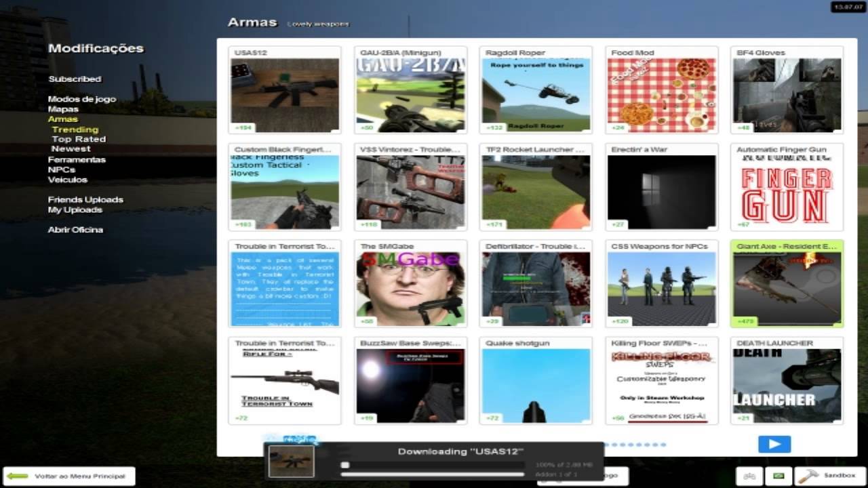Click the partially hidden new game button
This screenshot has width=868, height=488.
point(616,476)
